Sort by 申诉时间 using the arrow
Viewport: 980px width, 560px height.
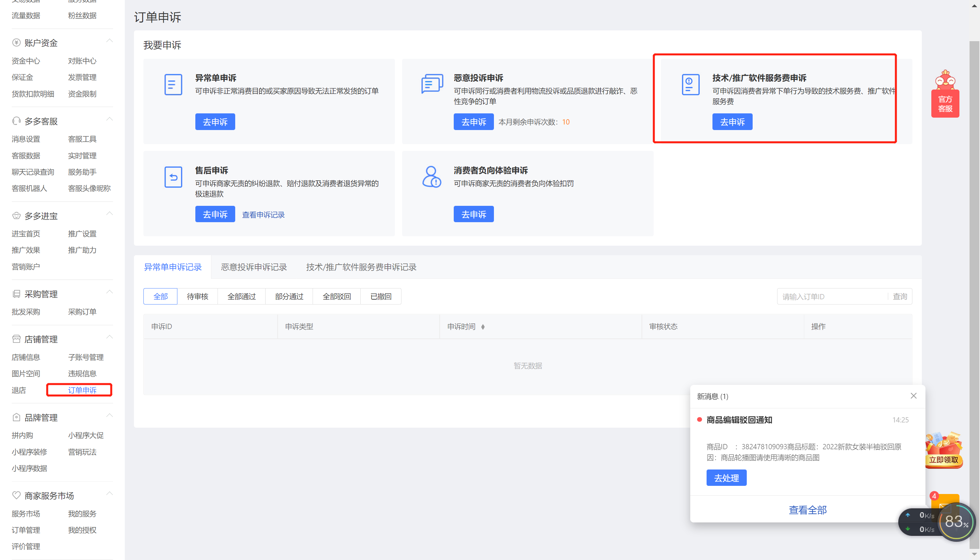click(x=483, y=326)
